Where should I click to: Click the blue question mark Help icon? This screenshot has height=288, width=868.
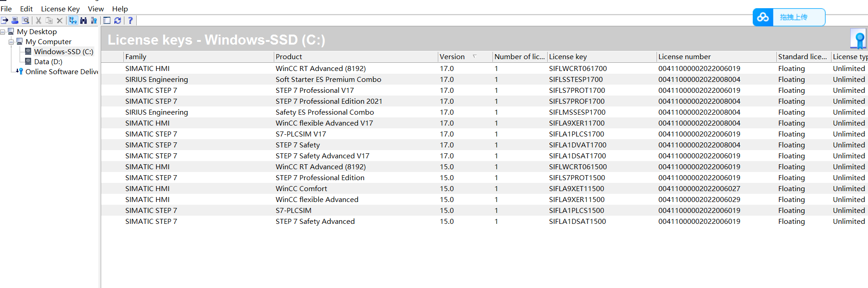point(130,20)
